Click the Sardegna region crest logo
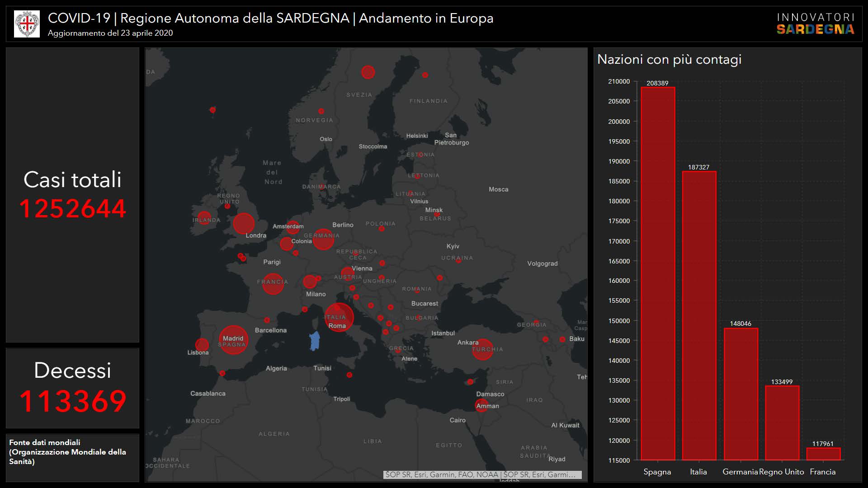Image resolution: width=868 pixels, height=488 pixels. [27, 24]
